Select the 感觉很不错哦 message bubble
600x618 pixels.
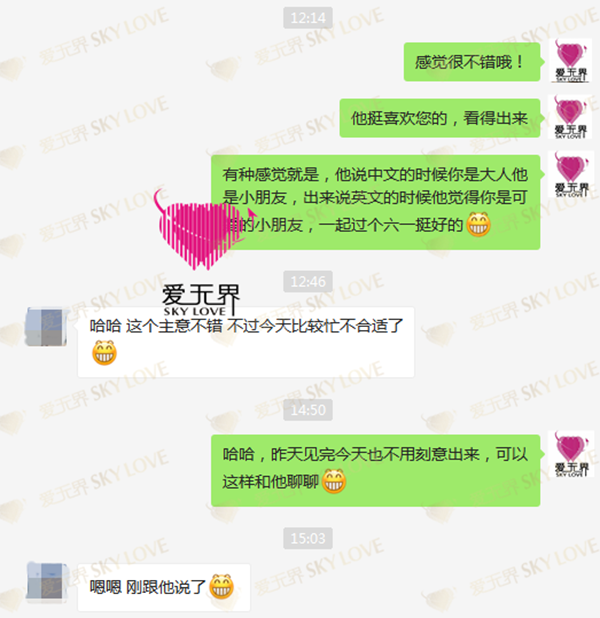click(472, 62)
